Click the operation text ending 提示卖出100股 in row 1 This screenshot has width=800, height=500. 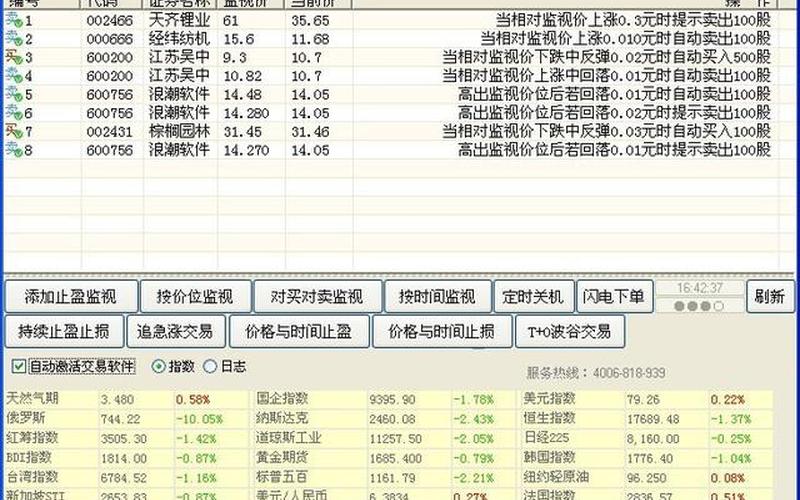point(633,20)
